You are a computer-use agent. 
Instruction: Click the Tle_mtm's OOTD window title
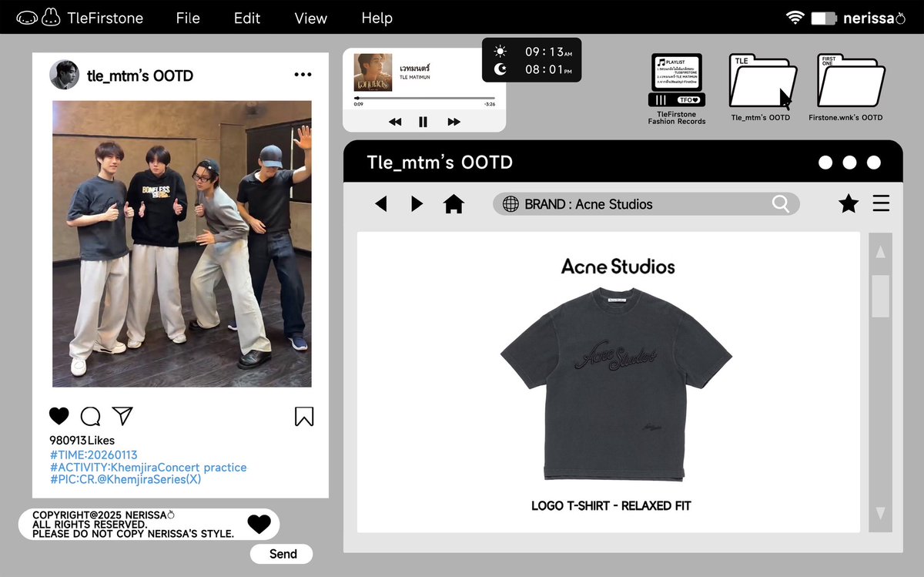pos(440,163)
